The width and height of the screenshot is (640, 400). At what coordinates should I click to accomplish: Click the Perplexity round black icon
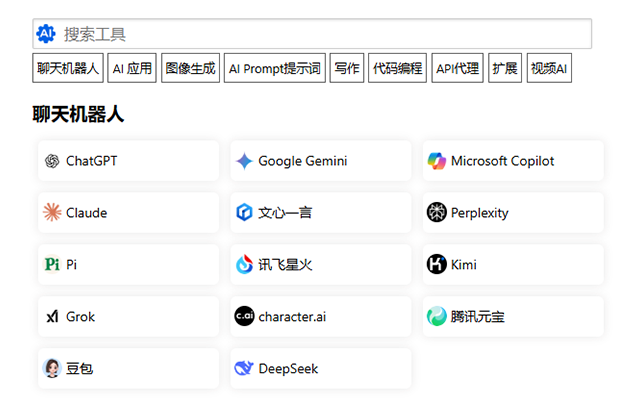click(x=437, y=213)
